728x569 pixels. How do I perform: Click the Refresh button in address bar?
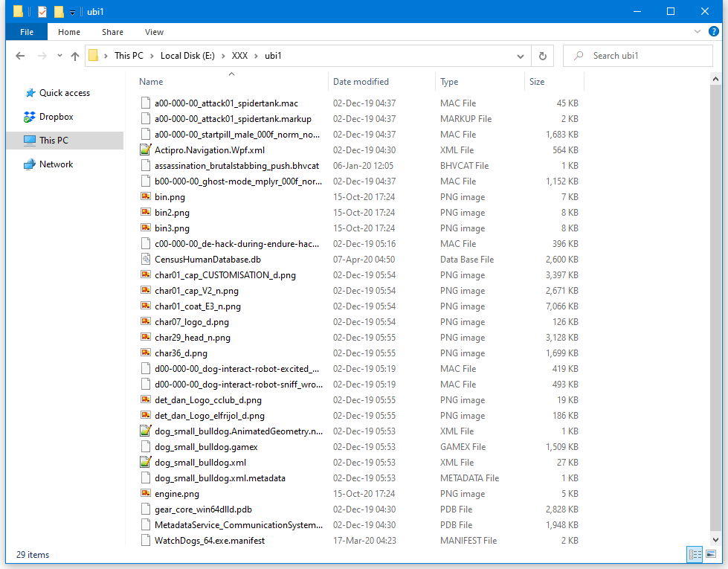pyautogui.click(x=543, y=56)
